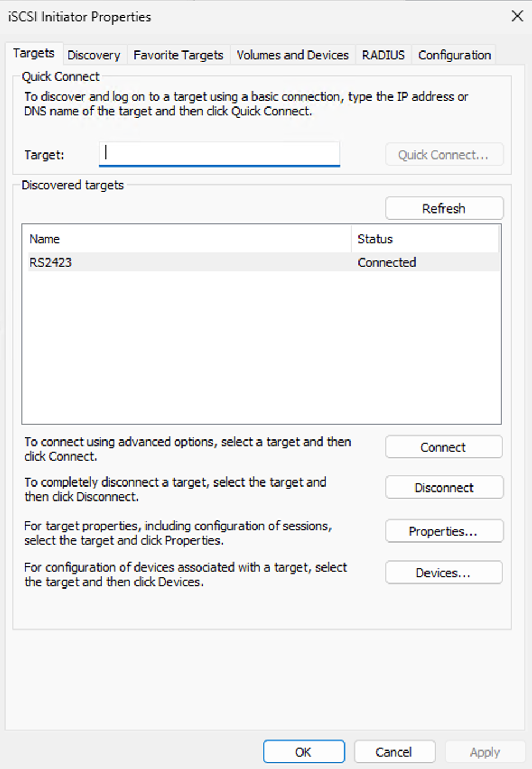Click the Connect button

click(x=444, y=447)
